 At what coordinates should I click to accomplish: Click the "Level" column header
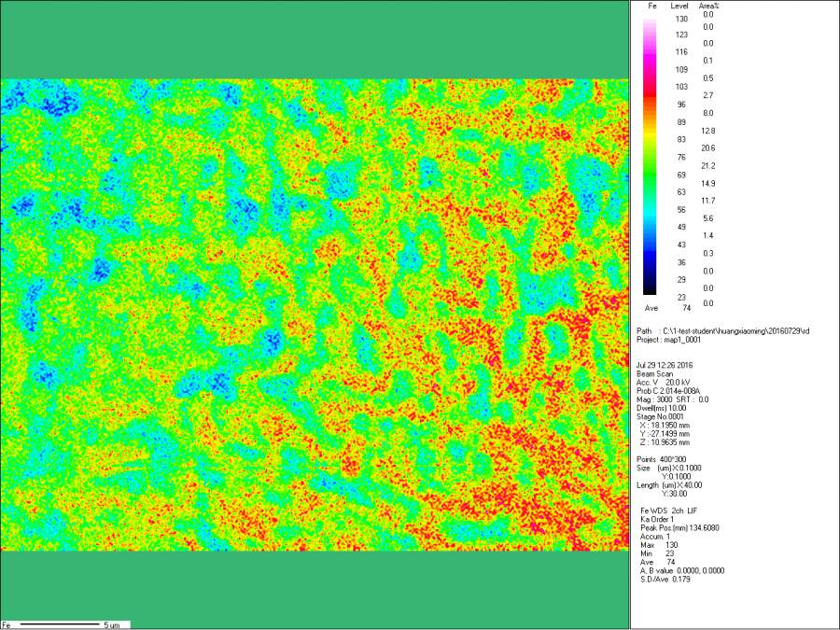(x=679, y=6)
